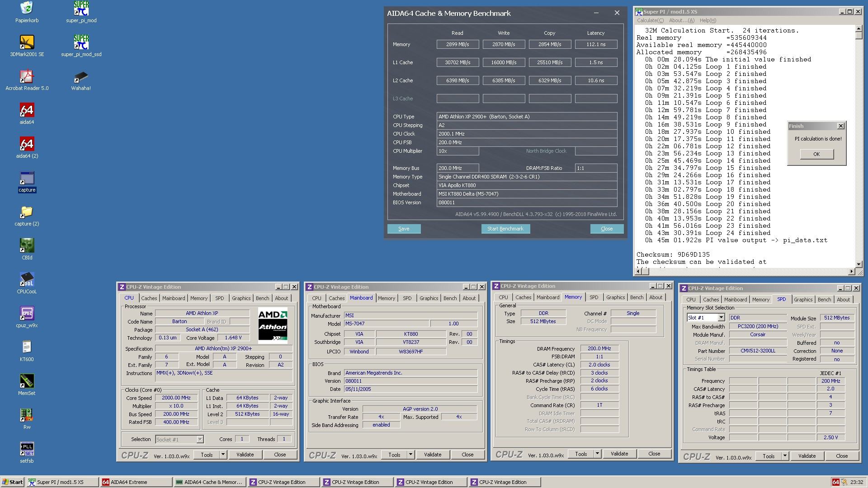Screen dimensions: 868x488
Task: Open Bench tab in the CPU-Z CPU window
Action: 262,298
